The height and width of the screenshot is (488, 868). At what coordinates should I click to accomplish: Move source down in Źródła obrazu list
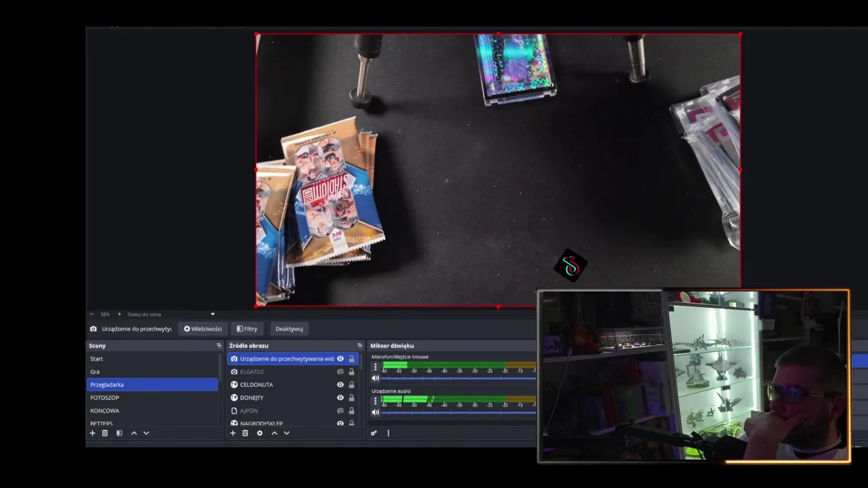click(x=286, y=433)
